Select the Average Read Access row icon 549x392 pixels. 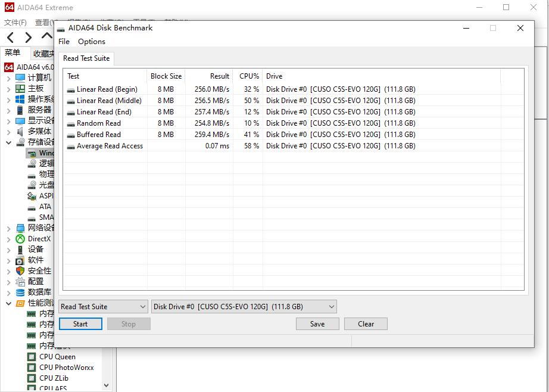tap(71, 147)
